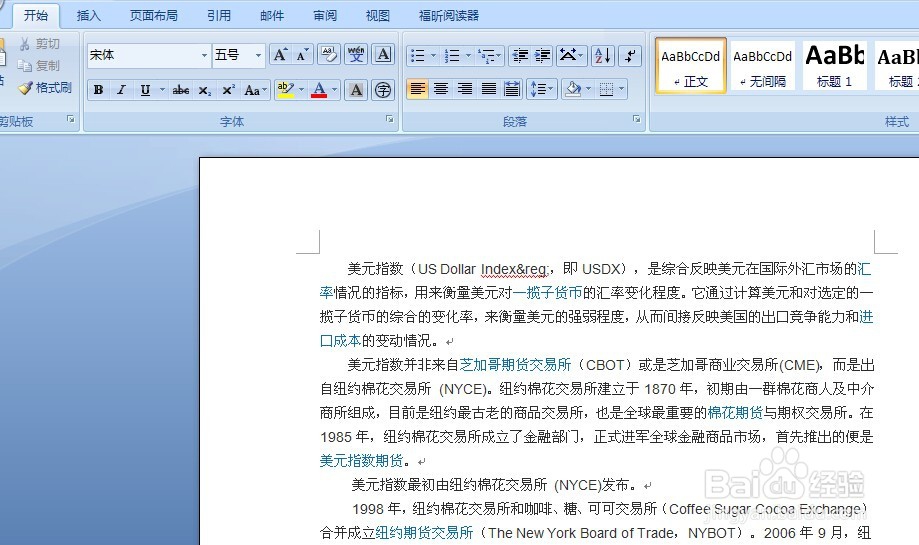The height and width of the screenshot is (545, 919).
Task: Apply character border icon
Action: click(383, 55)
